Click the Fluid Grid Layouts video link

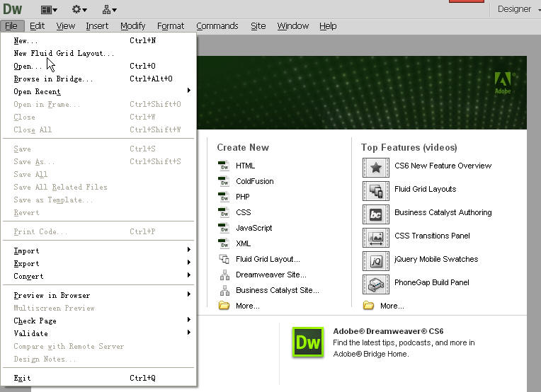click(x=426, y=189)
